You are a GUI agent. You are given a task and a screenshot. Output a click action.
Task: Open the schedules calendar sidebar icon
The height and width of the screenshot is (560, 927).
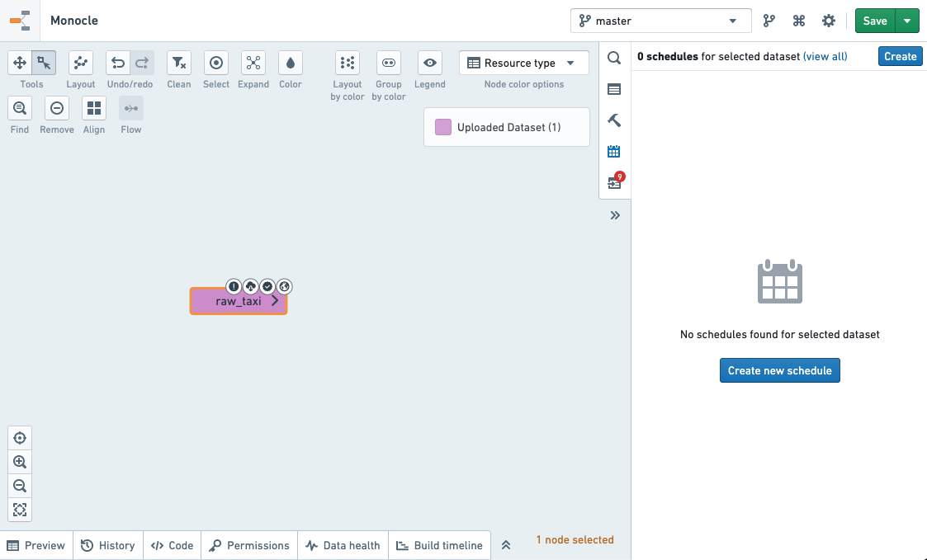tap(614, 151)
